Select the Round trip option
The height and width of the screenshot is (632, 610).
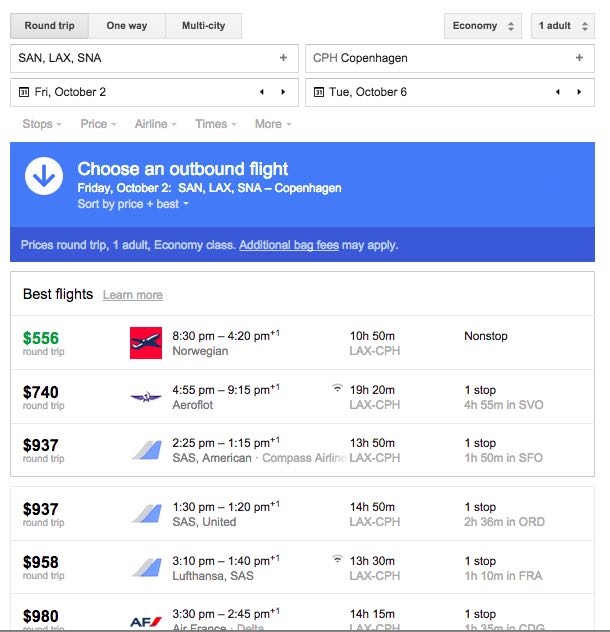point(50,26)
